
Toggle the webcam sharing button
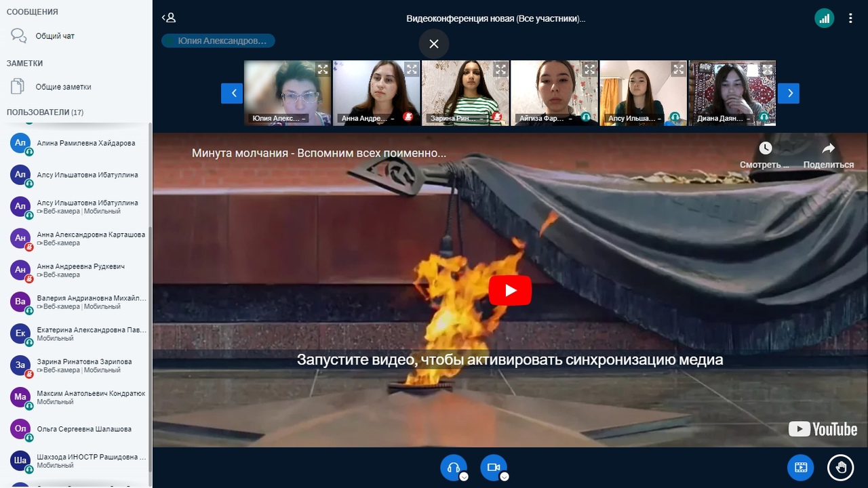coord(493,467)
